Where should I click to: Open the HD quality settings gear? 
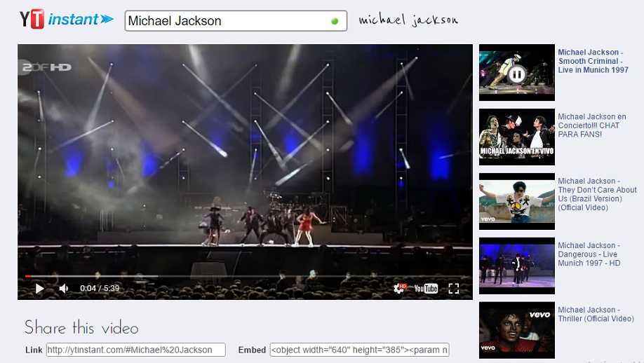[x=400, y=288]
